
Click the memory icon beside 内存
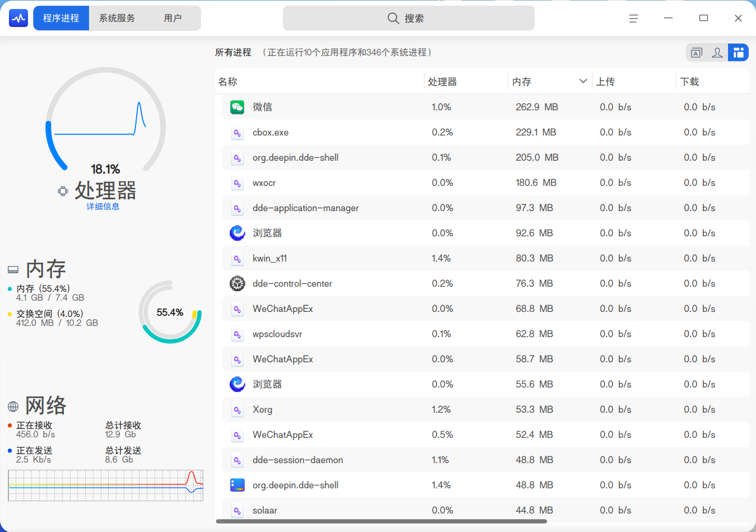[x=13, y=270]
